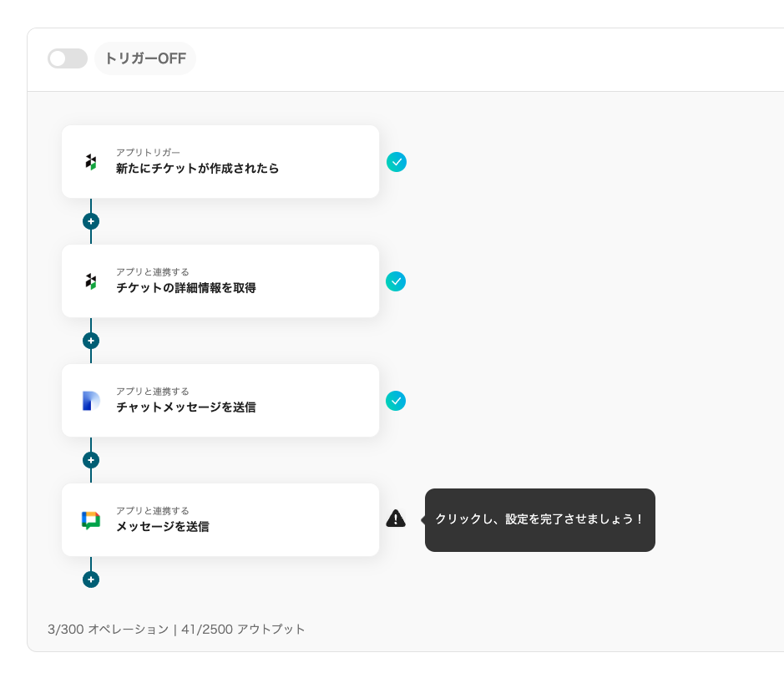Click Google Chat icon in メッセージを送信 card
The image size is (784, 678).
[x=91, y=520]
